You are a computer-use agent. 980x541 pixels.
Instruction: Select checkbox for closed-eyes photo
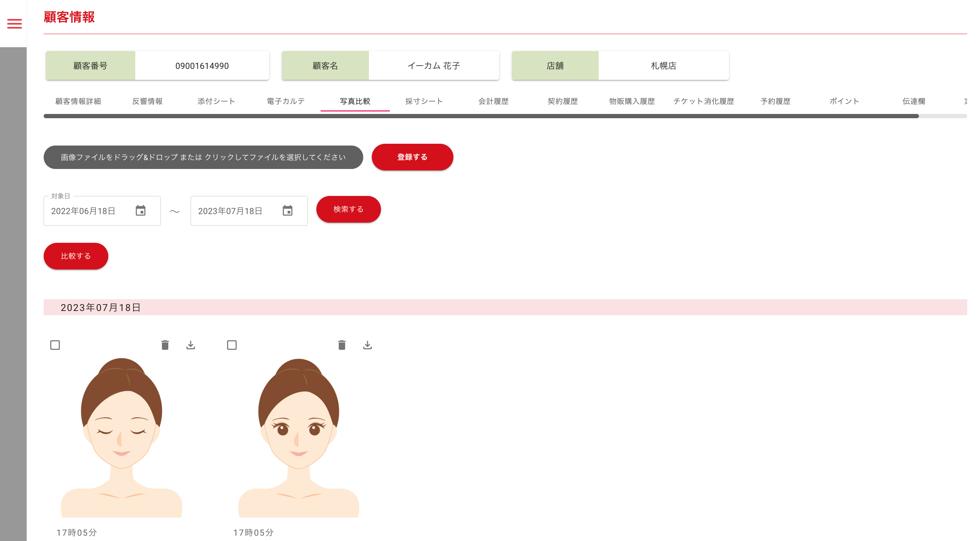click(x=55, y=345)
